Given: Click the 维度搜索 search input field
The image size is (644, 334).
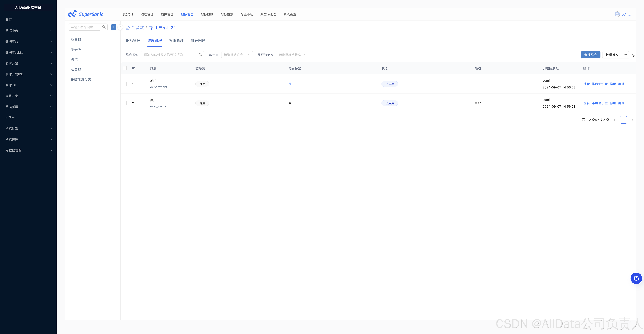Looking at the screenshot, I should [169, 55].
